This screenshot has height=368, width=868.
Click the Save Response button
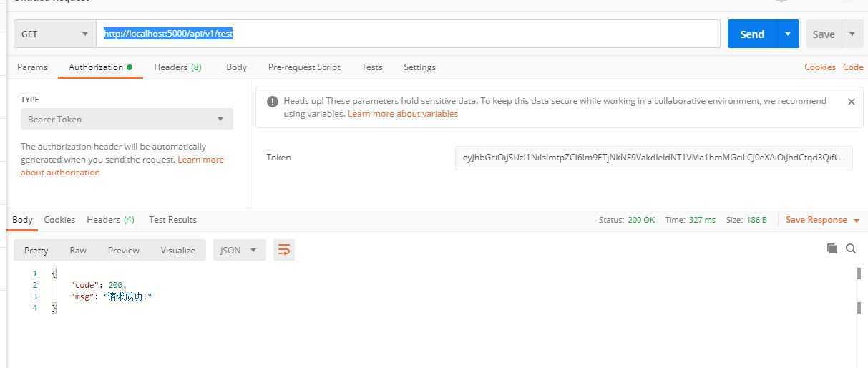[x=816, y=220]
